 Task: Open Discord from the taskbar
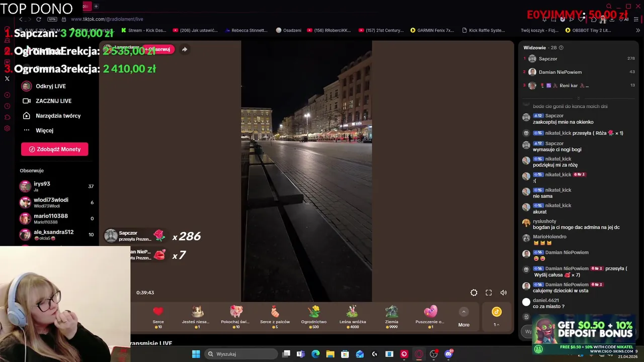point(448,354)
